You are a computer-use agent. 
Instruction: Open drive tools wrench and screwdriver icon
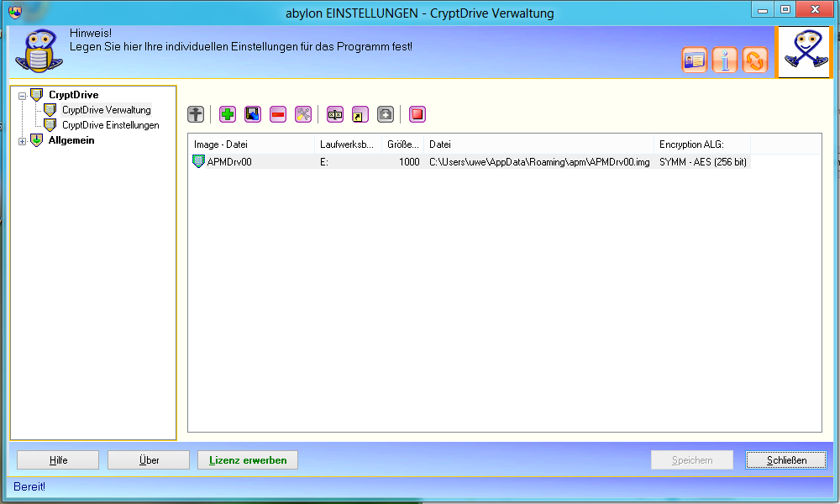[x=303, y=114]
